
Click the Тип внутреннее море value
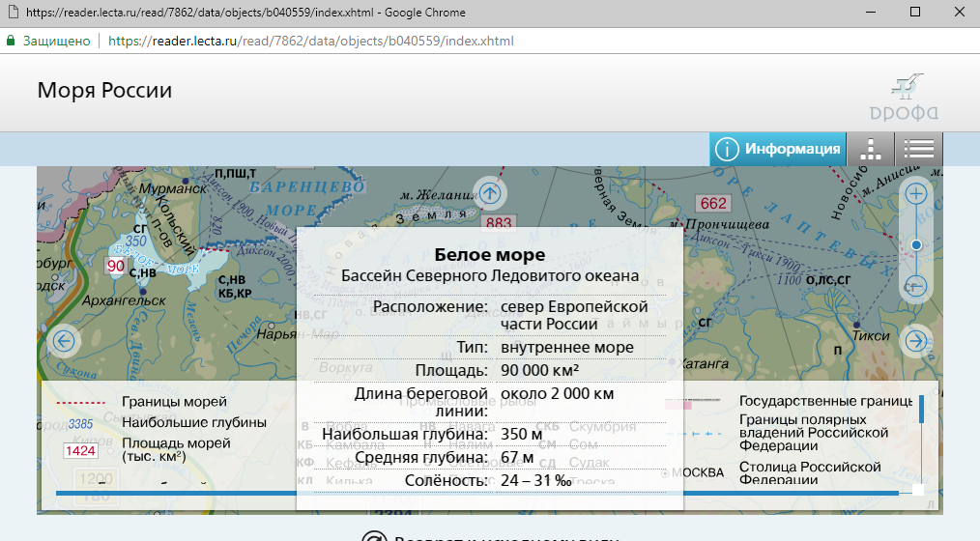tap(567, 348)
